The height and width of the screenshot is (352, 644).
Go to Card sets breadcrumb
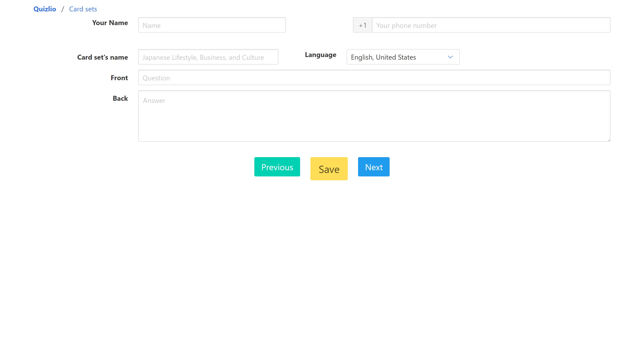(83, 9)
